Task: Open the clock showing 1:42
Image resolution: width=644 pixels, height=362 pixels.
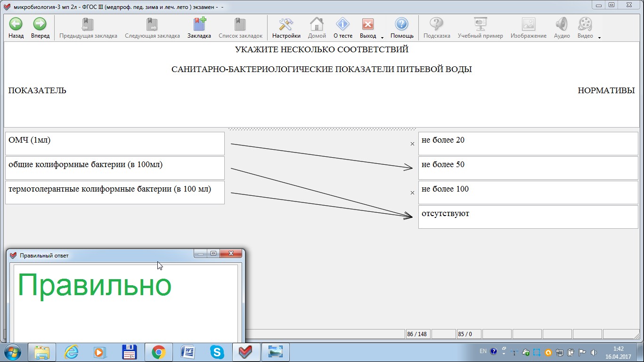Action: (x=619, y=353)
